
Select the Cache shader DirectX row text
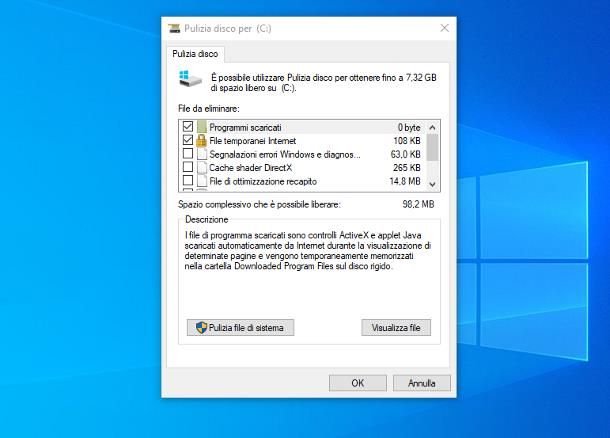pyautogui.click(x=251, y=168)
